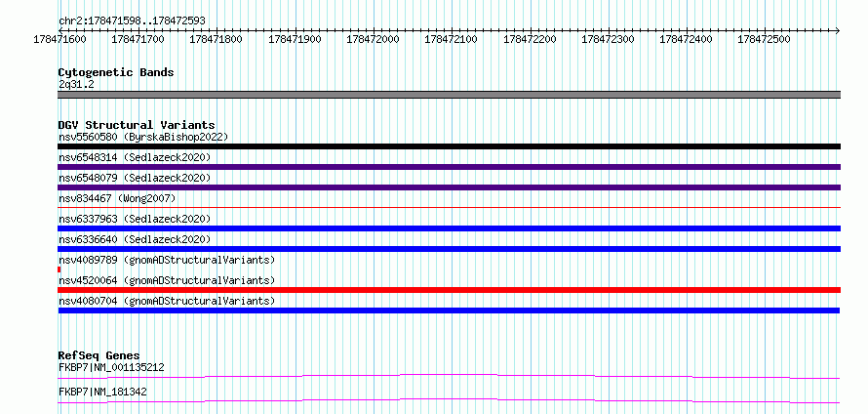Click the thin red nsv834467 variant line

[x=449, y=207]
